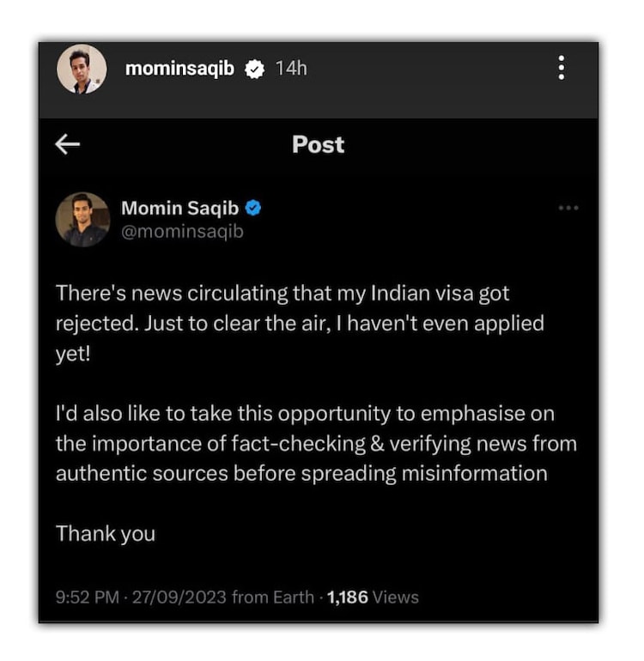
Task: Open the Momin Saqib display name
Action: 180,208
